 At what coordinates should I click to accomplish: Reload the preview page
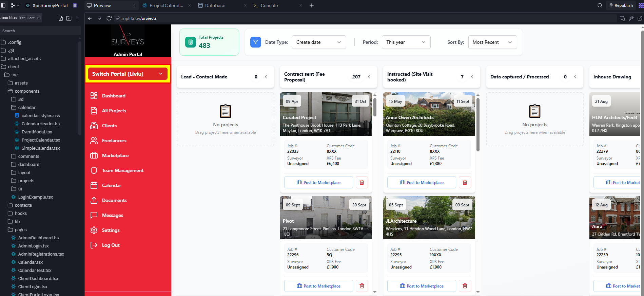[109, 18]
